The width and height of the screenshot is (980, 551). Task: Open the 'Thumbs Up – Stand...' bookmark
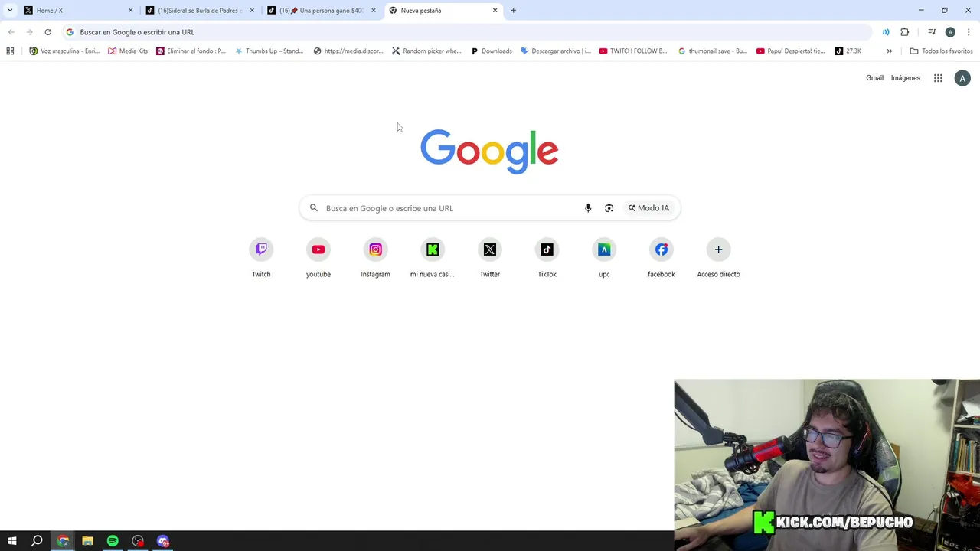click(269, 51)
